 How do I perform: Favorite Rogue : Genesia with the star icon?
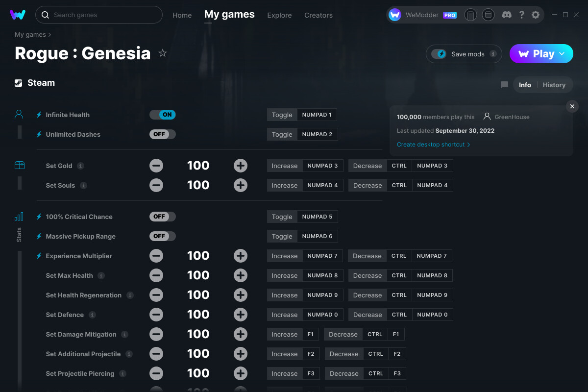click(163, 53)
